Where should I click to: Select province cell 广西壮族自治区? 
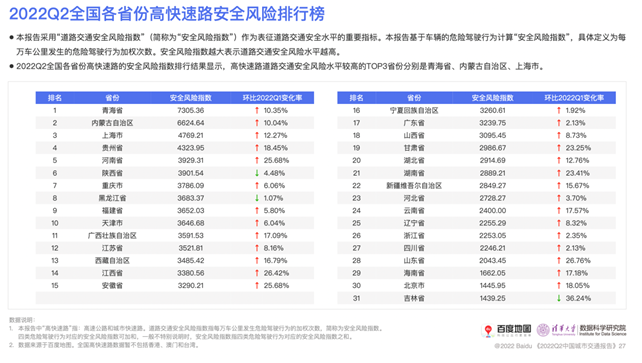tap(112, 236)
